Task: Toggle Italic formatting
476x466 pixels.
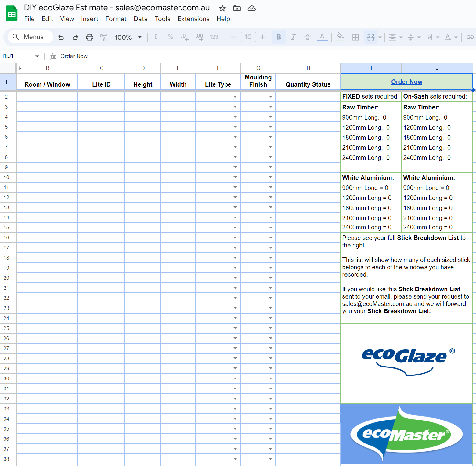Action: pyautogui.click(x=293, y=37)
